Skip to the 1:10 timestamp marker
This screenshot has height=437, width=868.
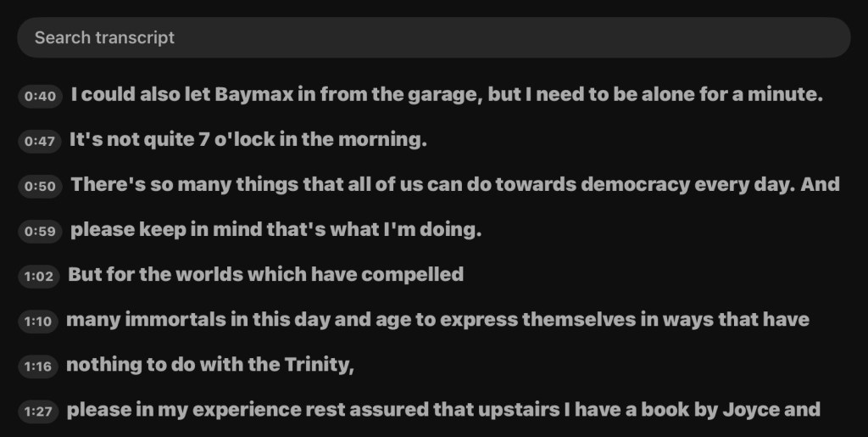(38, 322)
